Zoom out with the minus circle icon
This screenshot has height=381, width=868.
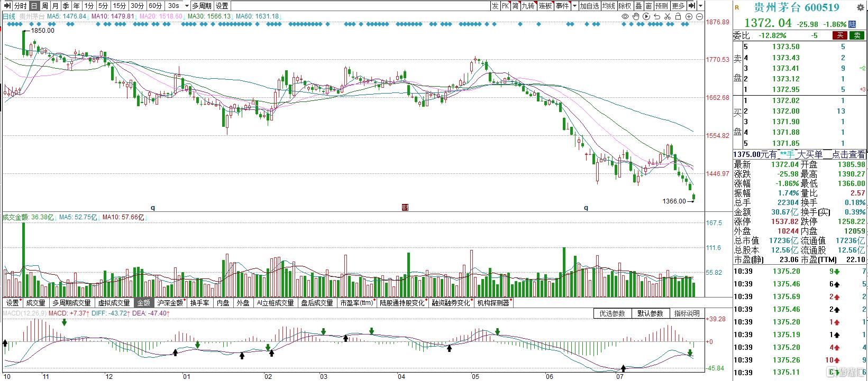(x=699, y=16)
